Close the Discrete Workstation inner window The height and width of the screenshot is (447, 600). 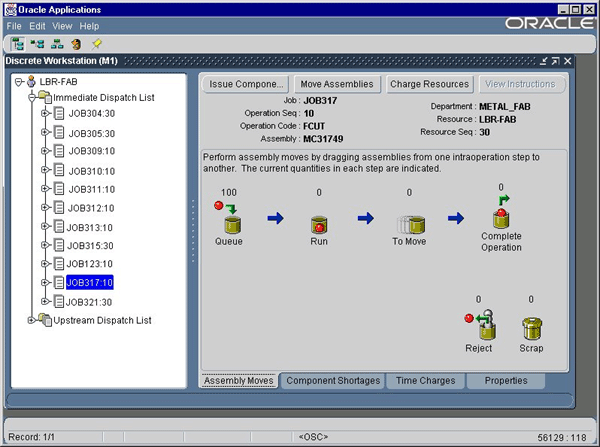coord(567,61)
